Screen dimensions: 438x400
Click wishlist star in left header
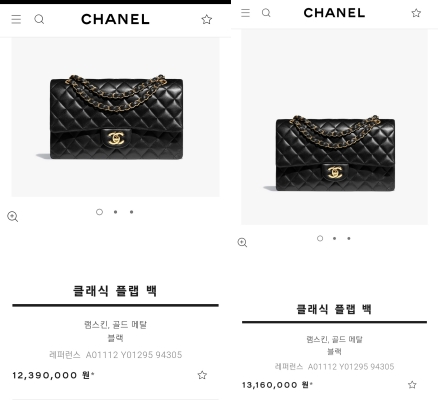click(207, 19)
